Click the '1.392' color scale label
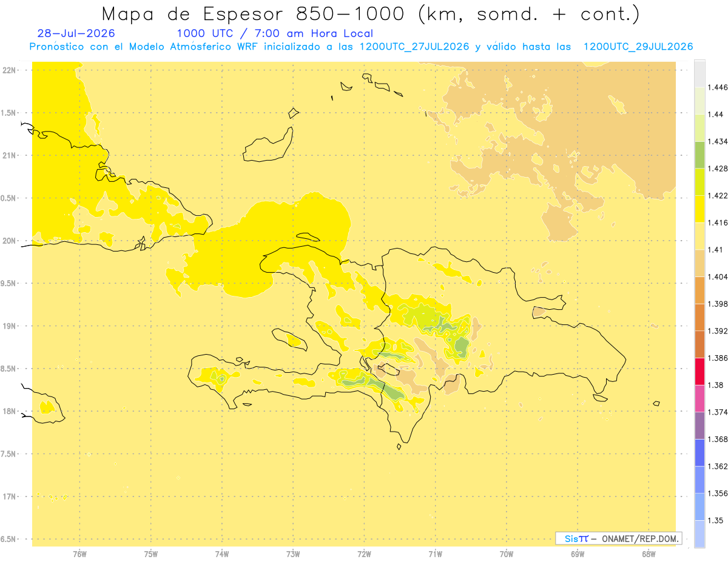 point(718,331)
